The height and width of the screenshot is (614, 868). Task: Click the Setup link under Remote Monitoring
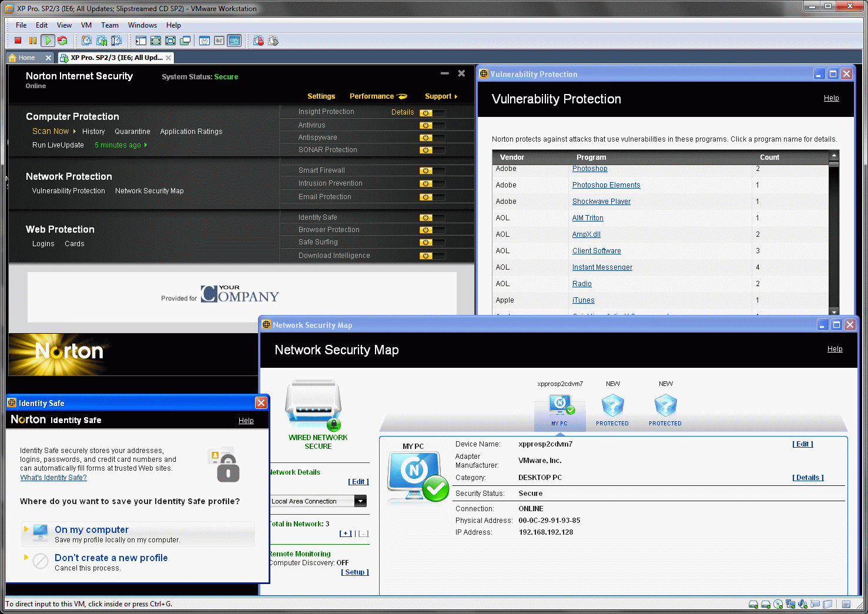[354, 572]
